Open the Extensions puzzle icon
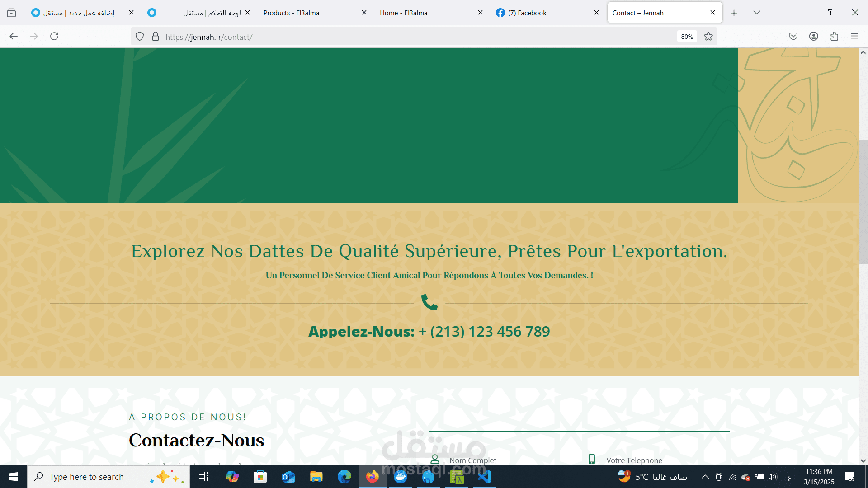 coord(834,36)
